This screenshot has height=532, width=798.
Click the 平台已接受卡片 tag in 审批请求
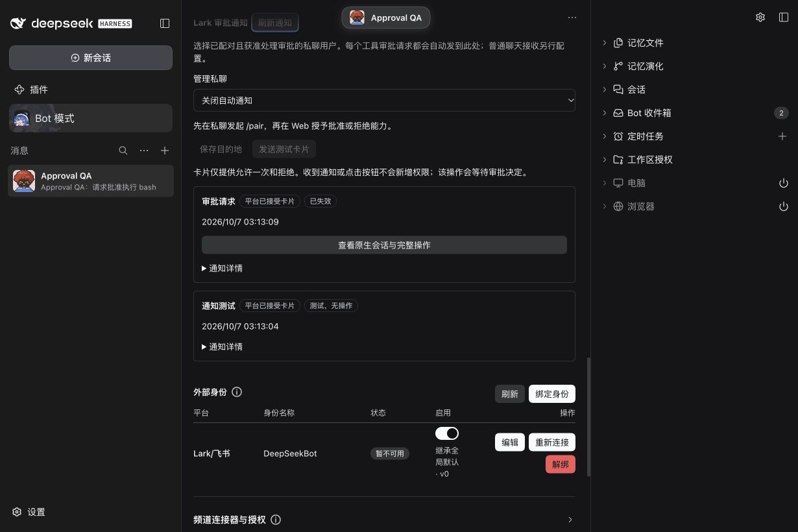click(269, 201)
